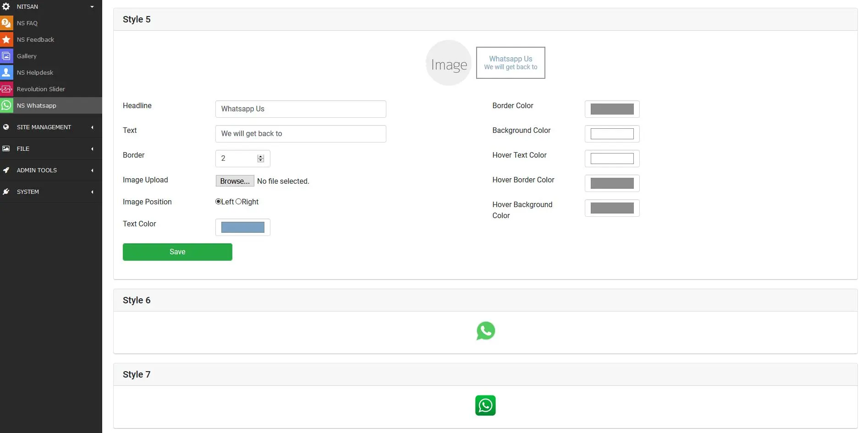
Task: Open the Border Color swatch
Action: click(x=612, y=109)
